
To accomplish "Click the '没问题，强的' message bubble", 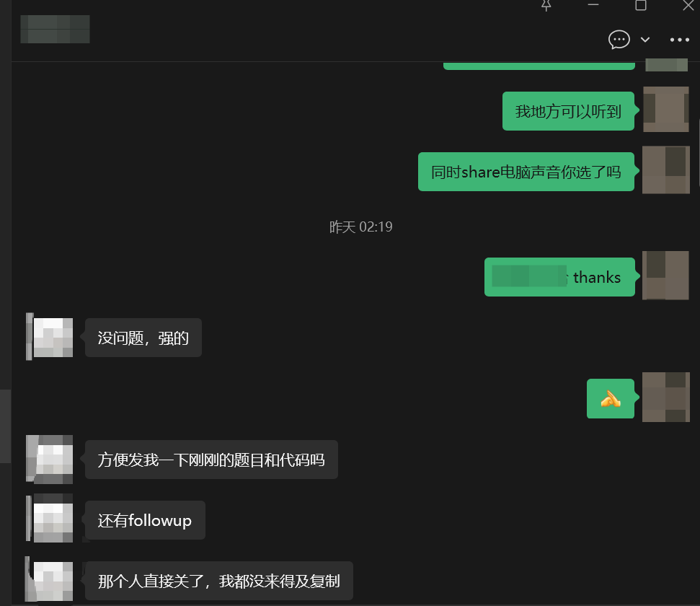I will [143, 338].
